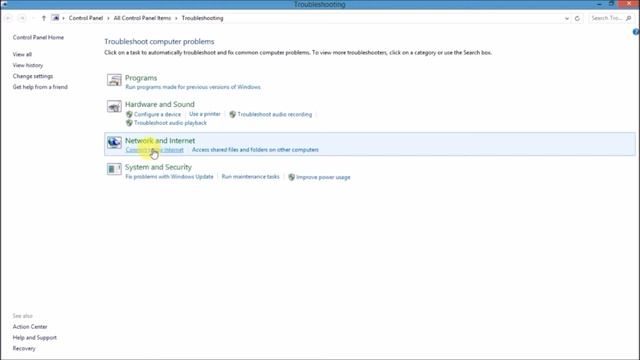Click the See also label
640x360 pixels.
tap(22, 316)
